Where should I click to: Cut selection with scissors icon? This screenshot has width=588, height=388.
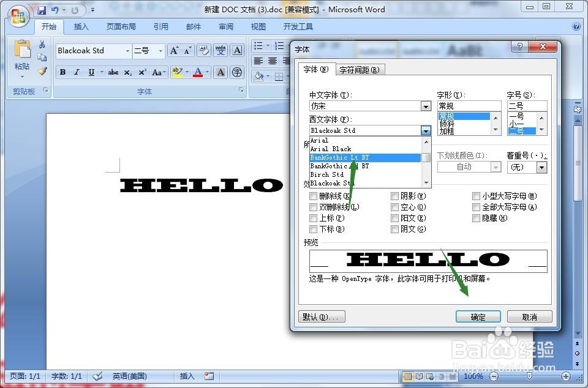42,44
